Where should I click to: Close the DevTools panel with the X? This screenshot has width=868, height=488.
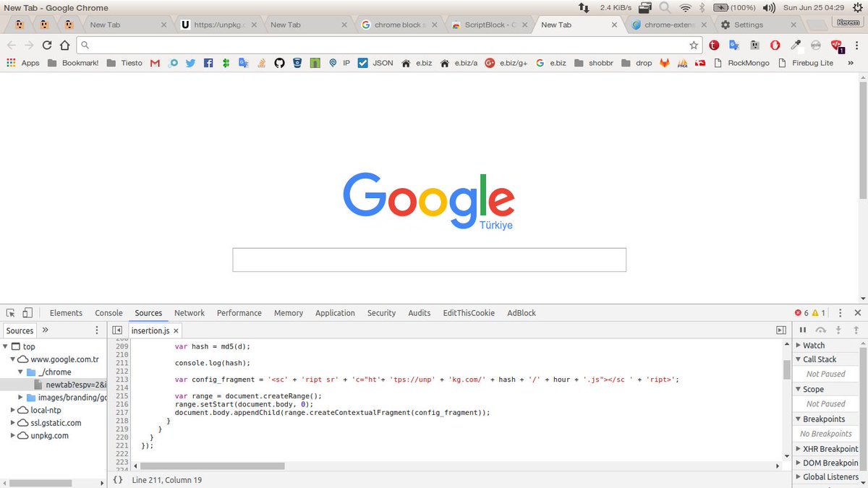pyautogui.click(x=857, y=313)
